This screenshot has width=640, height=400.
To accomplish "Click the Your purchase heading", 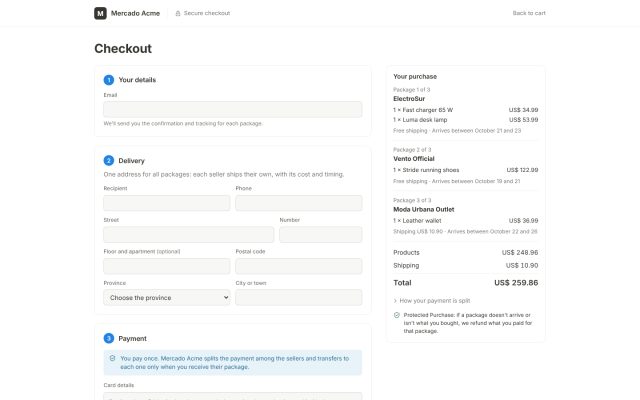I will pyautogui.click(x=415, y=76).
